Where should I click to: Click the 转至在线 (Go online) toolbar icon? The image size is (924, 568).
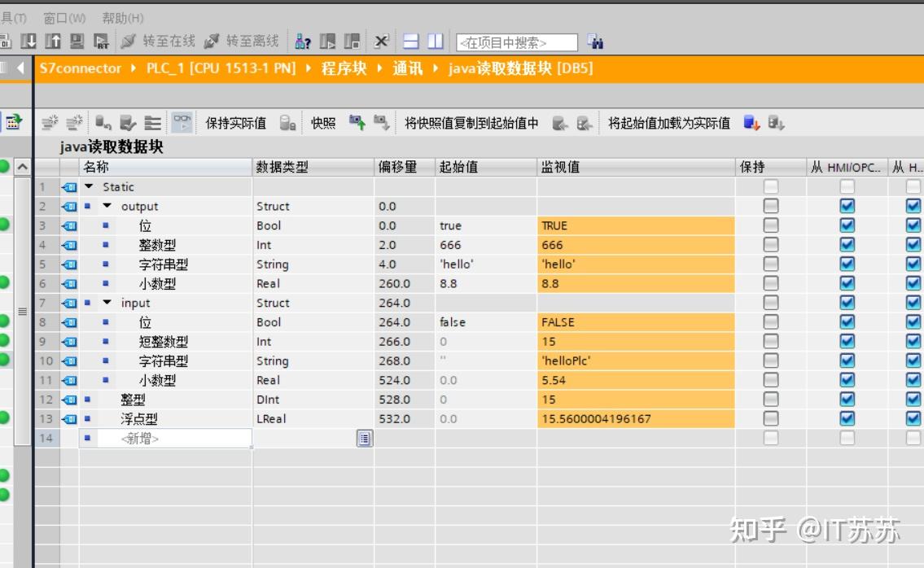(x=129, y=41)
